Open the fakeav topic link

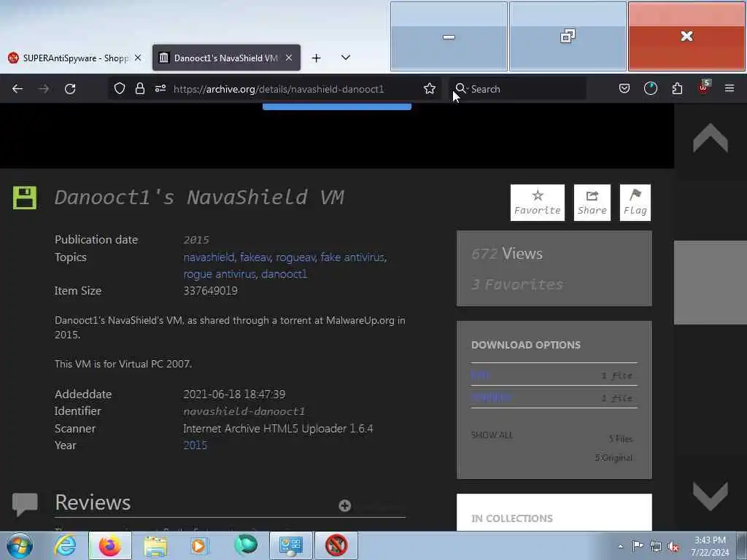pyautogui.click(x=255, y=257)
